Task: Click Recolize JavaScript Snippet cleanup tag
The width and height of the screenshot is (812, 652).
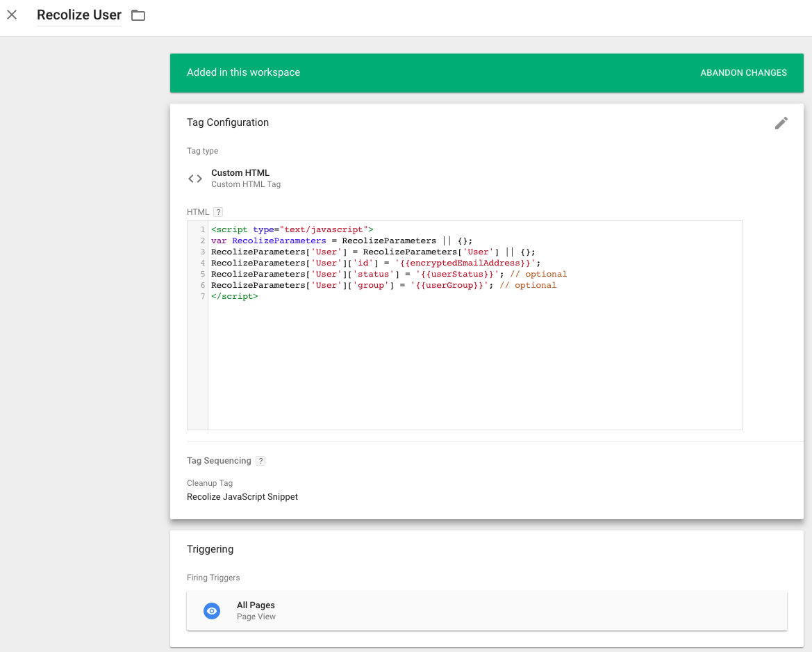Action: tap(242, 496)
